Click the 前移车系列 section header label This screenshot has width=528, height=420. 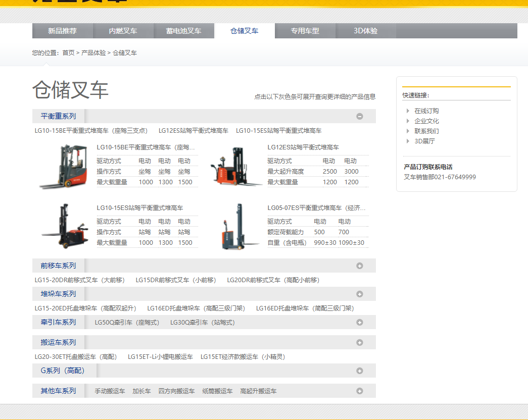pyautogui.click(x=58, y=266)
